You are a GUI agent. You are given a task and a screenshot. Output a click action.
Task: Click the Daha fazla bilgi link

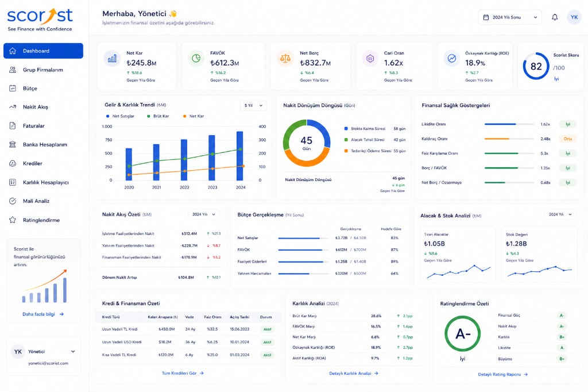pyautogui.click(x=42, y=314)
